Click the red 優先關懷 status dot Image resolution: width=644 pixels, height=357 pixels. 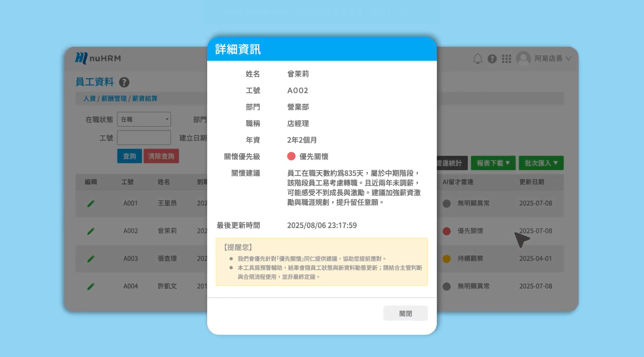coord(291,156)
